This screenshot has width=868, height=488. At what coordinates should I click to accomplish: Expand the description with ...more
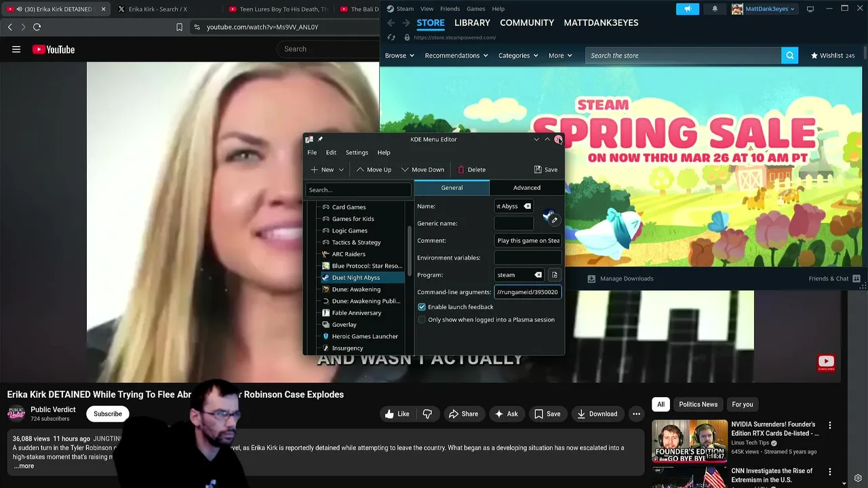pos(24,466)
